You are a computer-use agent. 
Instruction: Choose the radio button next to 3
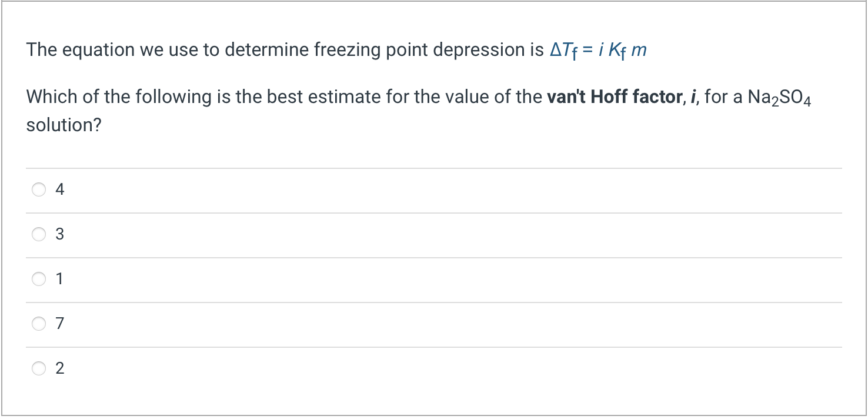39,234
